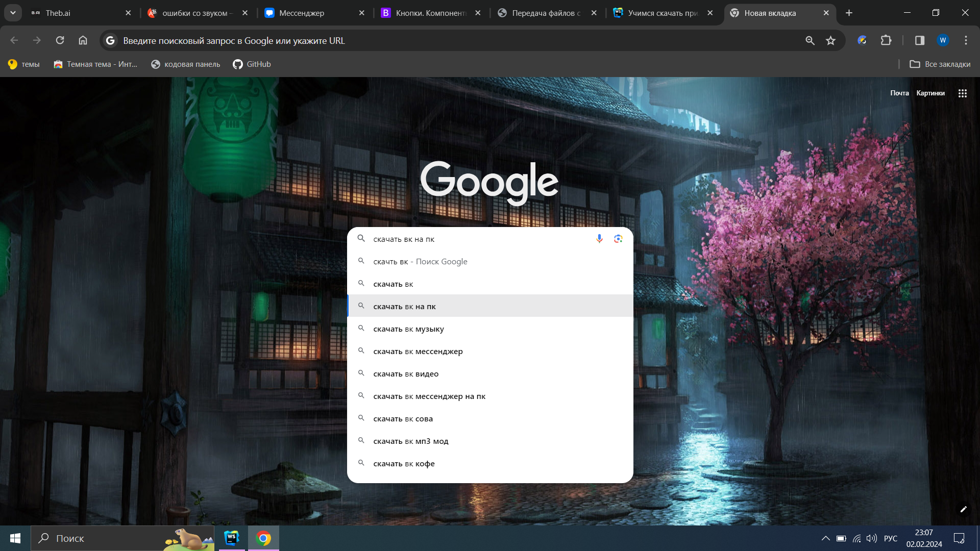Image resolution: width=980 pixels, height=551 pixels.
Task: Open the GitHub bookmark
Action: coord(252,64)
